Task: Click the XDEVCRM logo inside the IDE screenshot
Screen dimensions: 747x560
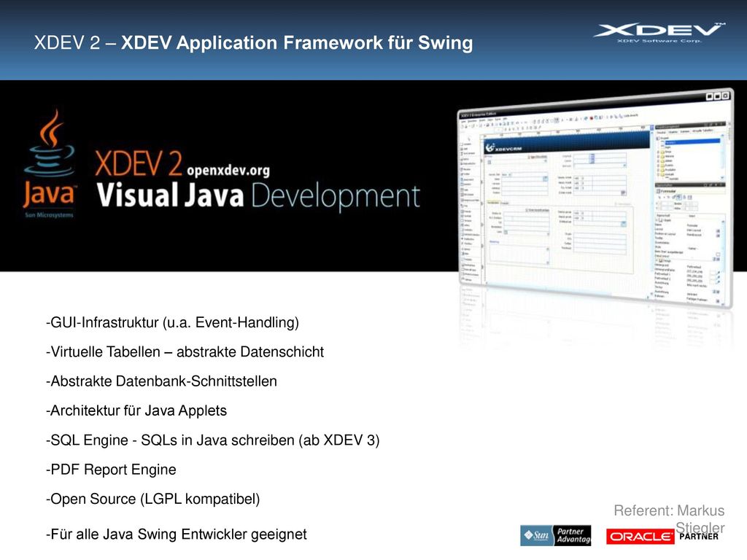Action: (x=504, y=148)
